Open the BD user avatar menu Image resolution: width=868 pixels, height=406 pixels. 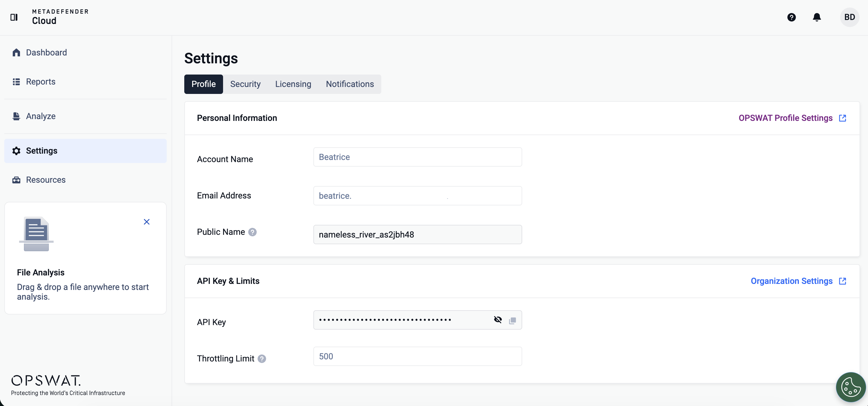849,17
